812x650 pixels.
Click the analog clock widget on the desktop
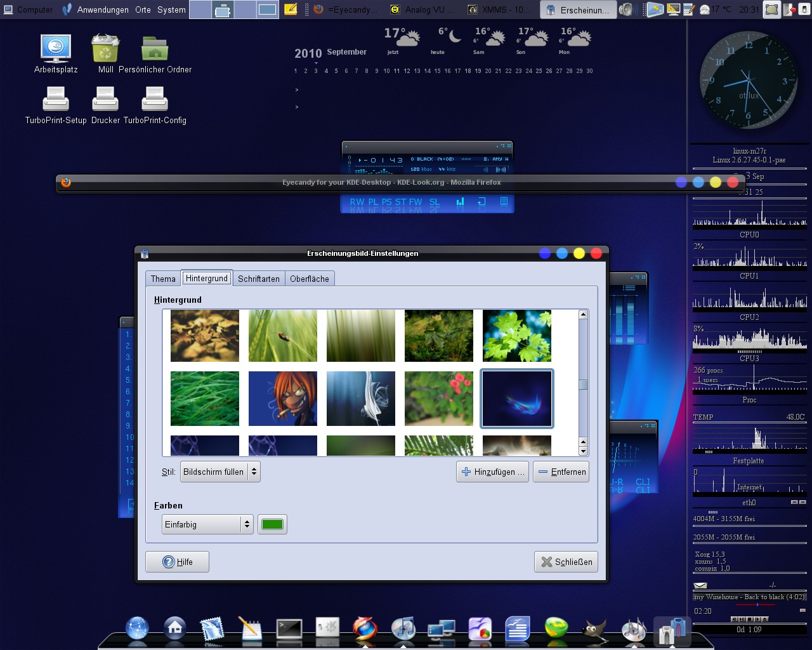tap(749, 81)
